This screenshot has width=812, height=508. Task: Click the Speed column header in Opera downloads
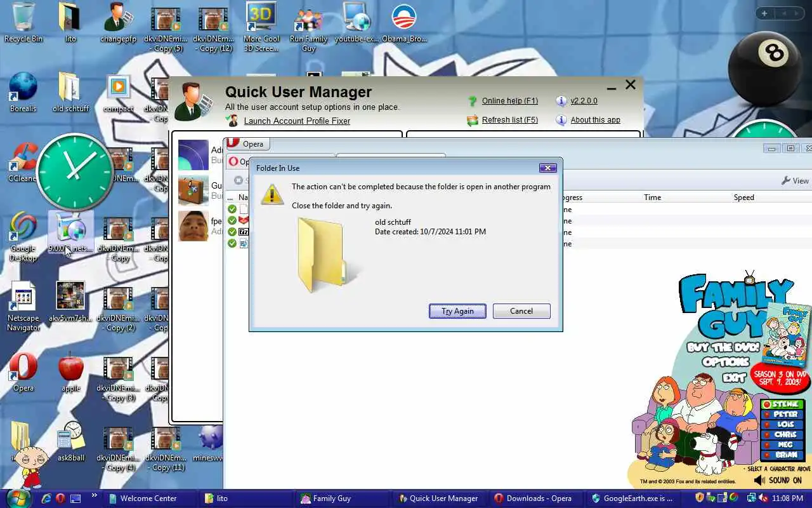pos(743,197)
